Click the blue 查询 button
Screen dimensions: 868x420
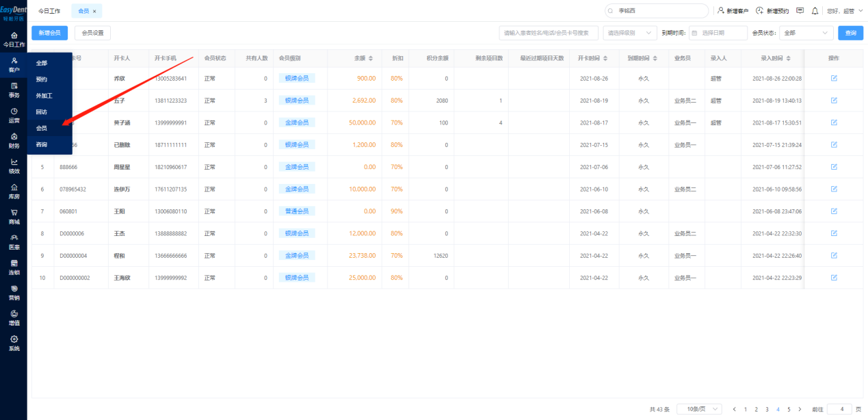(850, 33)
